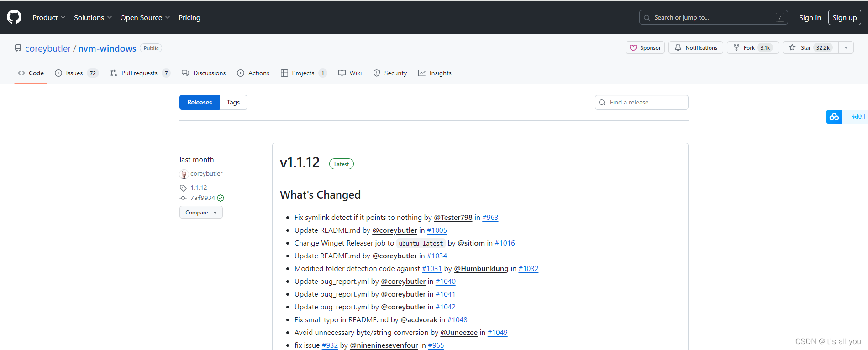
Task: Open the nvm-windows repository link
Action: pos(107,48)
